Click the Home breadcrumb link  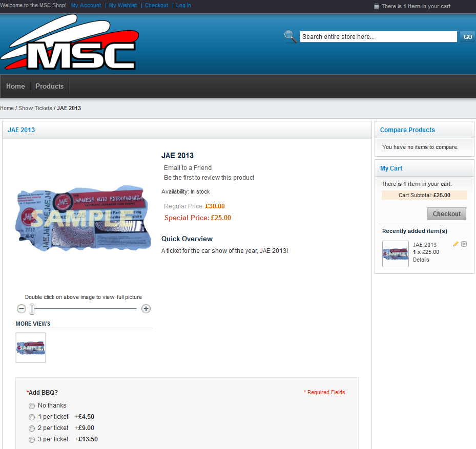pos(7,109)
